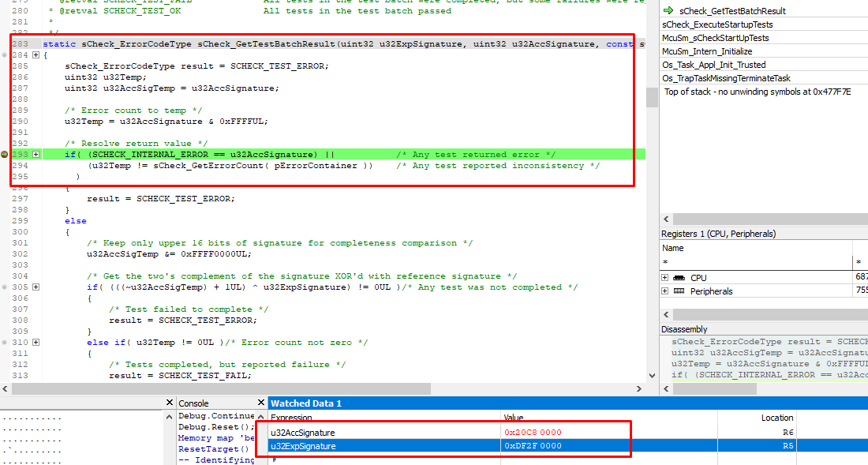Close the Console panel

[x=261, y=403]
